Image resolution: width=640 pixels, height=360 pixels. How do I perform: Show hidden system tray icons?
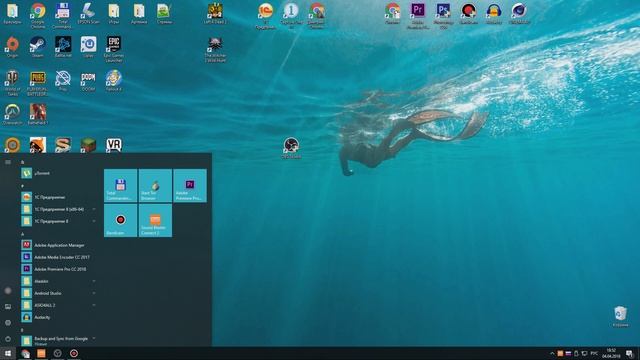(552, 353)
